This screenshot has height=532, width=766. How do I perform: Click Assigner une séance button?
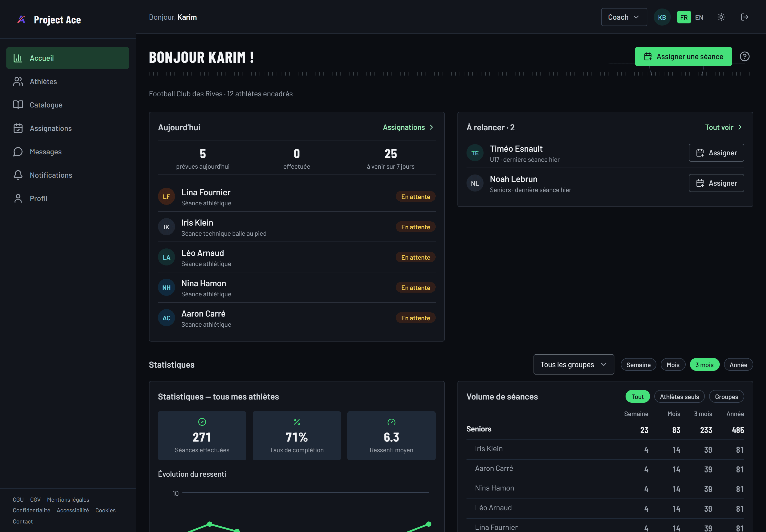click(x=683, y=56)
